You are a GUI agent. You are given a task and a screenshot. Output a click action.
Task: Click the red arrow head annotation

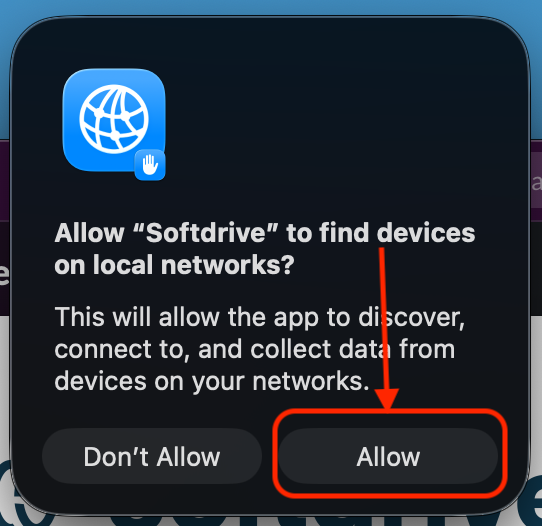click(387, 400)
